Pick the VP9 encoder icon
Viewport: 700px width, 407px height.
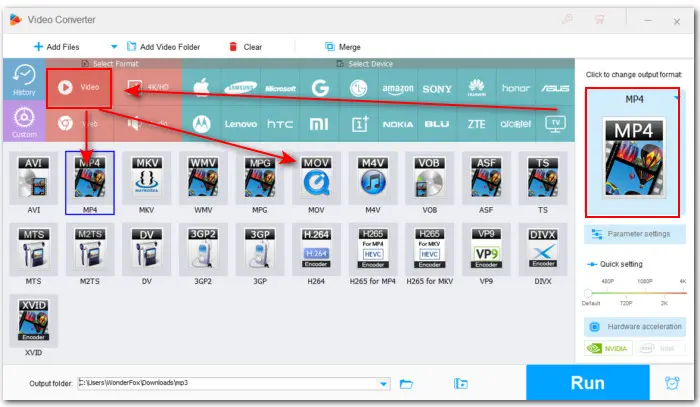coord(486,249)
